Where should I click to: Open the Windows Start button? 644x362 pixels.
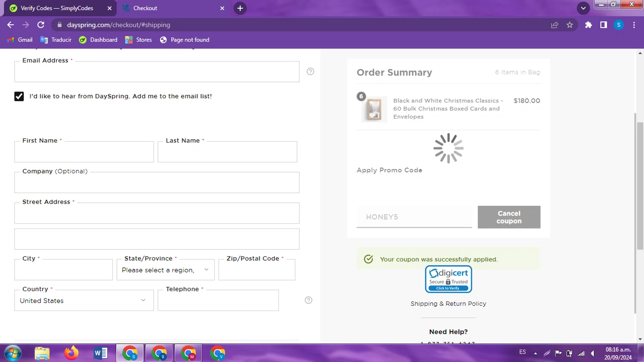13,353
